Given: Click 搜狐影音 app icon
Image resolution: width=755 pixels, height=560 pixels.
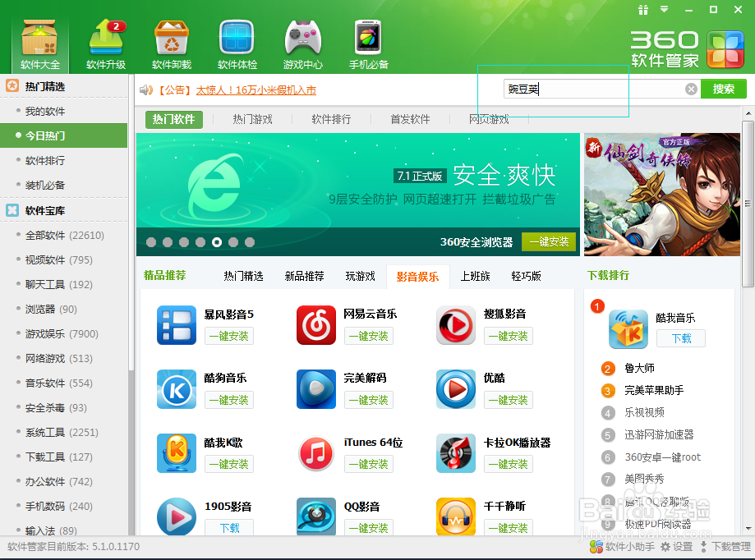Looking at the screenshot, I should tap(455, 325).
